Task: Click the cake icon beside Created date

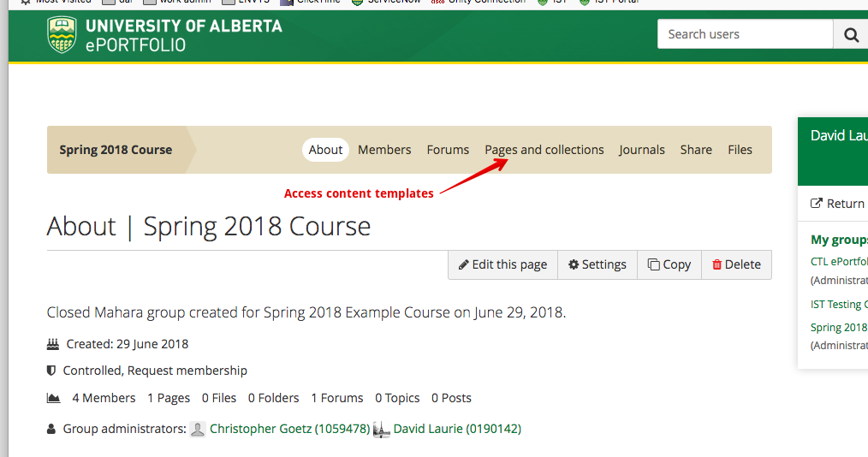Action: 52,344
